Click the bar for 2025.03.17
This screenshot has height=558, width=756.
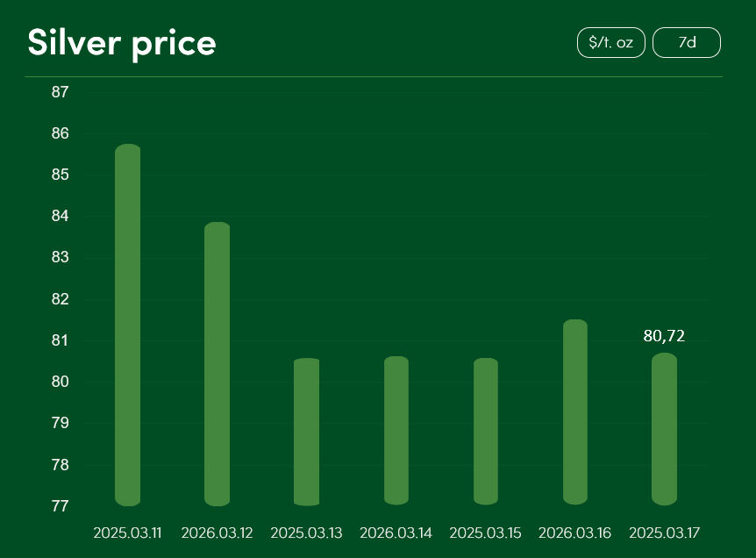coord(665,429)
